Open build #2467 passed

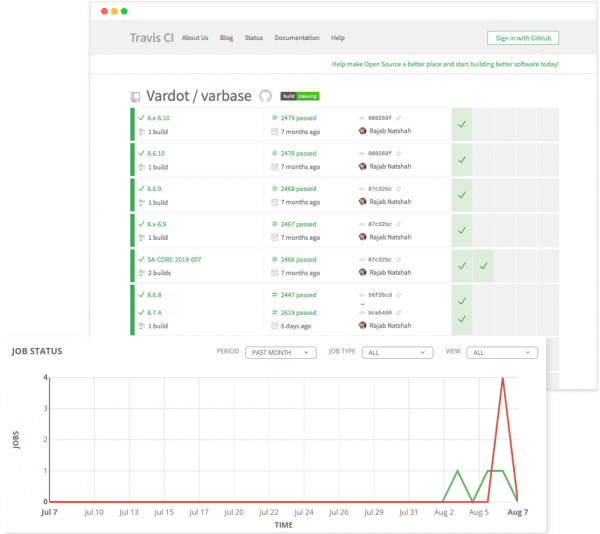(298, 224)
